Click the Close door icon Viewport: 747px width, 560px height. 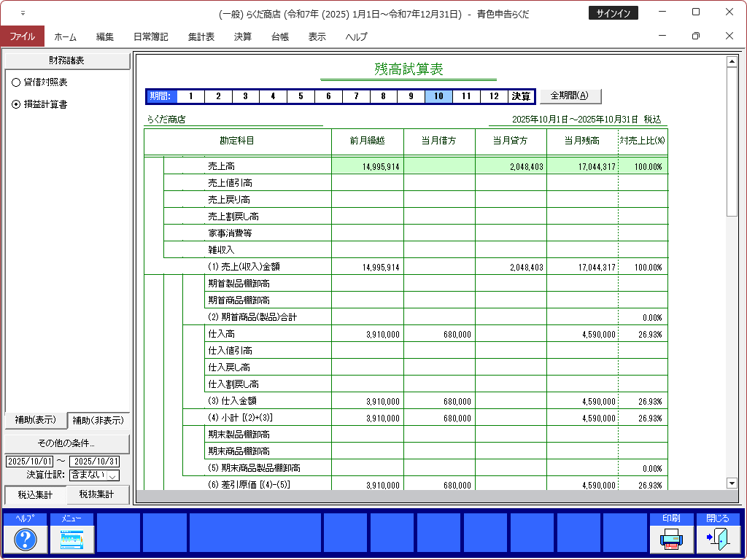(x=718, y=539)
